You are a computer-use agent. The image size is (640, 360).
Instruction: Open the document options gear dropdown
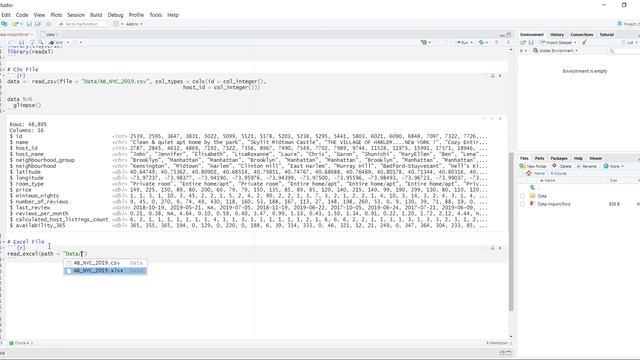click(x=78, y=42)
